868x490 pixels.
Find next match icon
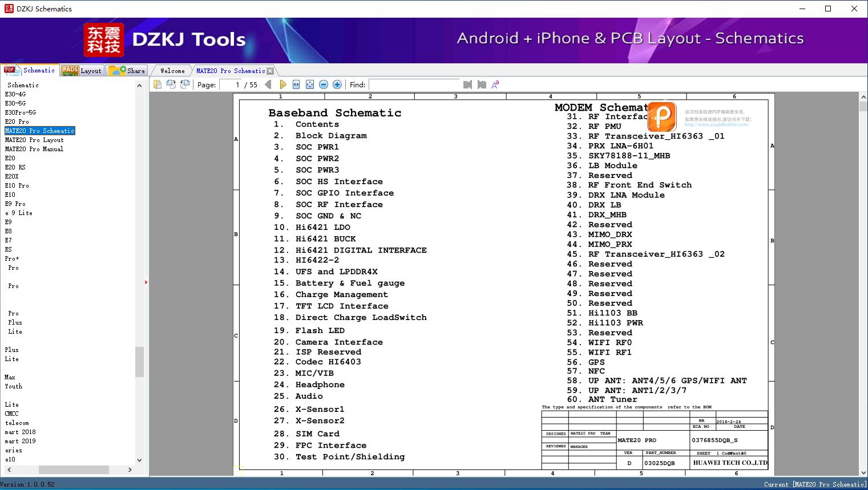482,84
